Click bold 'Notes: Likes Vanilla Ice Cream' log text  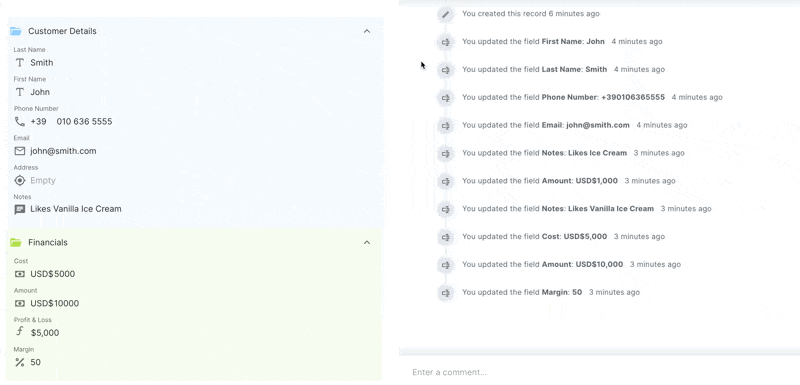click(597, 209)
